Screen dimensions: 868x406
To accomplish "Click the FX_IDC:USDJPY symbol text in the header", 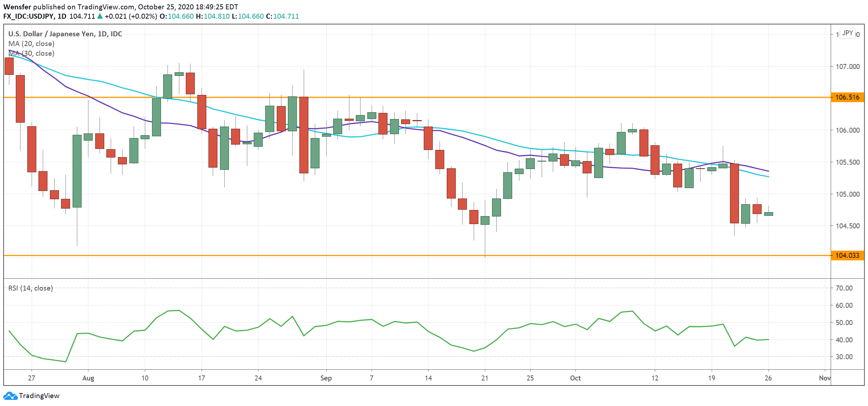I will pyautogui.click(x=28, y=16).
